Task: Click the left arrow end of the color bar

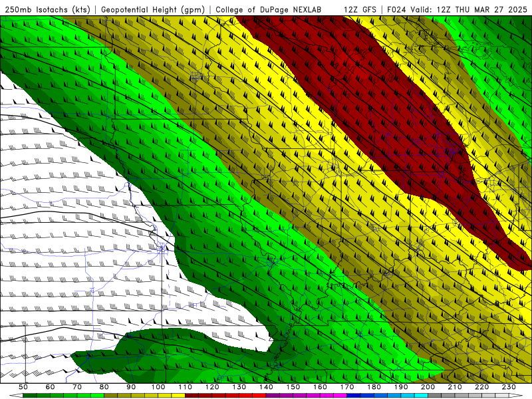Action: (16, 395)
